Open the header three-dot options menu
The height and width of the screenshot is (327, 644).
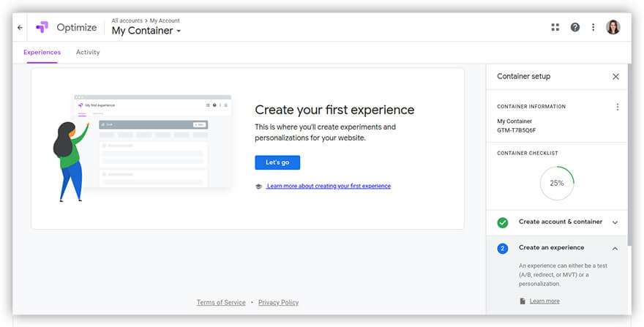coord(593,27)
